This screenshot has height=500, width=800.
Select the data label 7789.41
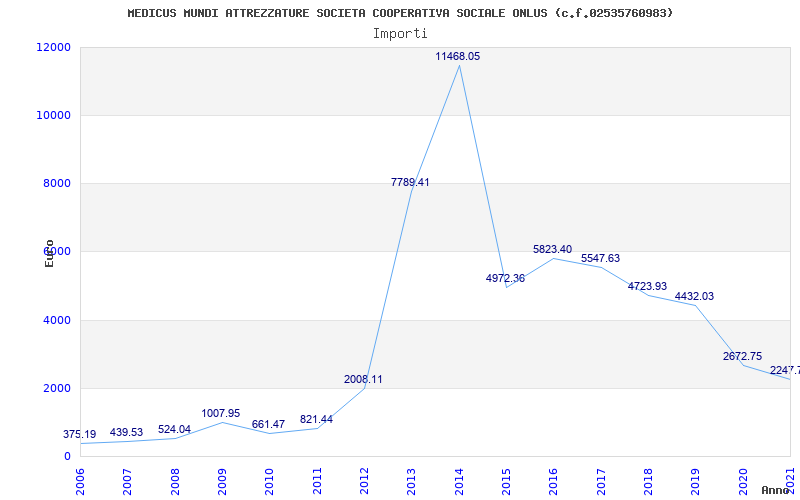(x=410, y=182)
